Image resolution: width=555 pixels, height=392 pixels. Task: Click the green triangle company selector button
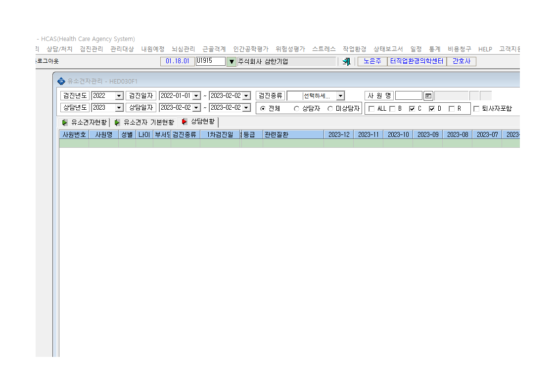(231, 62)
